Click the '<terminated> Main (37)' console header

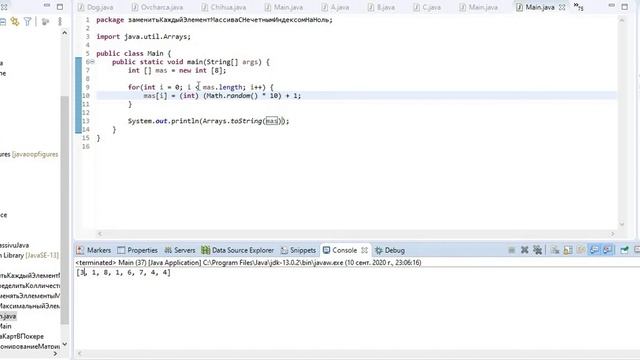coord(248,262)
